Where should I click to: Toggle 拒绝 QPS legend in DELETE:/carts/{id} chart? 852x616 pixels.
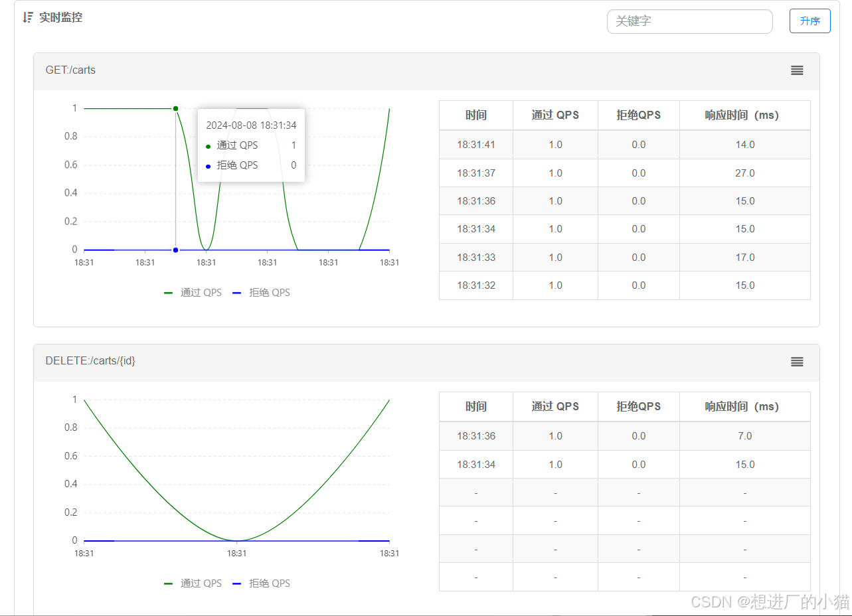(261, 583)
